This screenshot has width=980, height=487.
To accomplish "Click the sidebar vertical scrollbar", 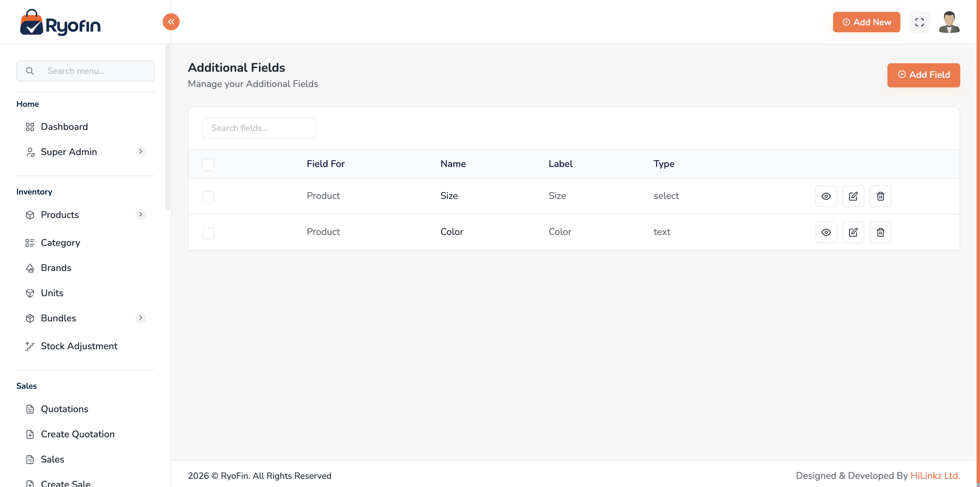I will (x=167, y=127).
